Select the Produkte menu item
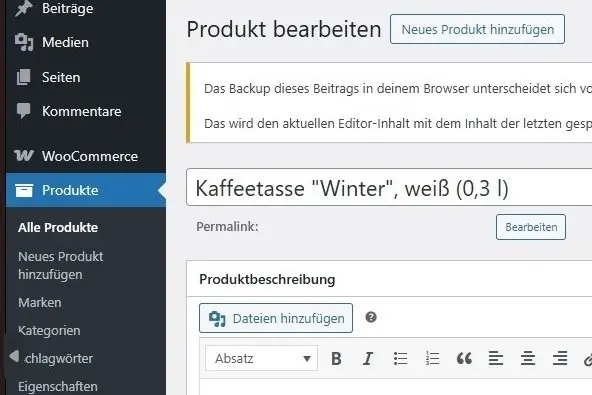This screenshot has width=592, height=395. click(86, 190)
